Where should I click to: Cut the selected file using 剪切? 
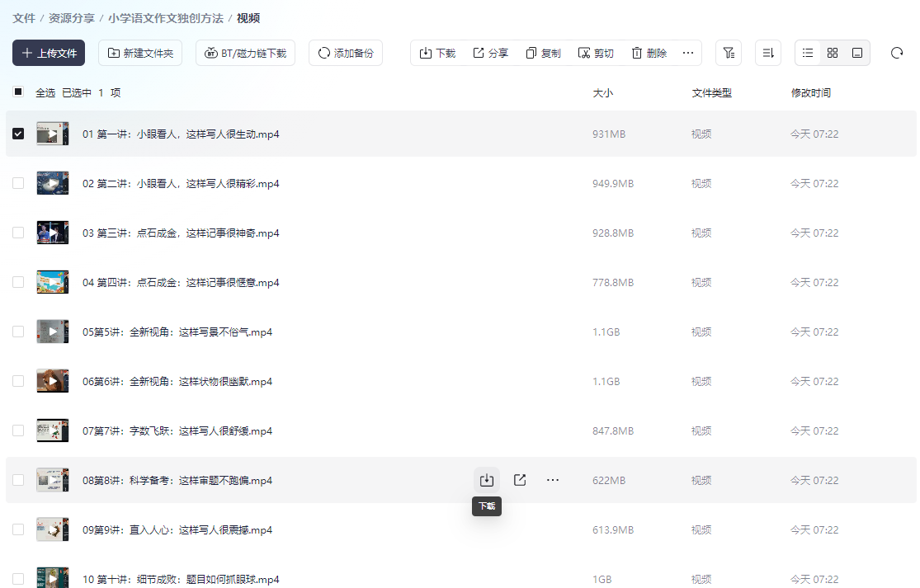coord(596,53)
